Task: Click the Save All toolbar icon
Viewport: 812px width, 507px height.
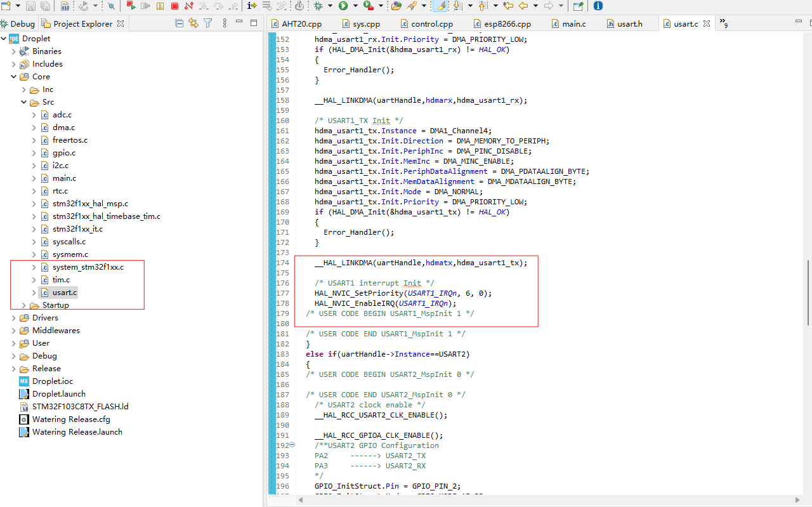Action: [x=45, y=6]
